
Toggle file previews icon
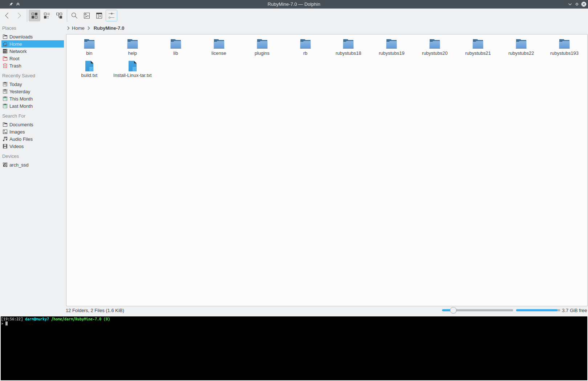pyautogui.click(x=87, y=16)
